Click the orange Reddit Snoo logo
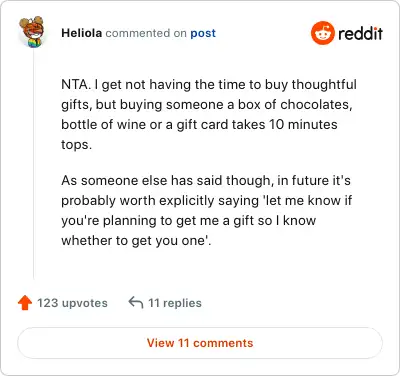Image resolution: width=400 pixels, height=376 pixels. pyautogui.click(x=323, y=33)
